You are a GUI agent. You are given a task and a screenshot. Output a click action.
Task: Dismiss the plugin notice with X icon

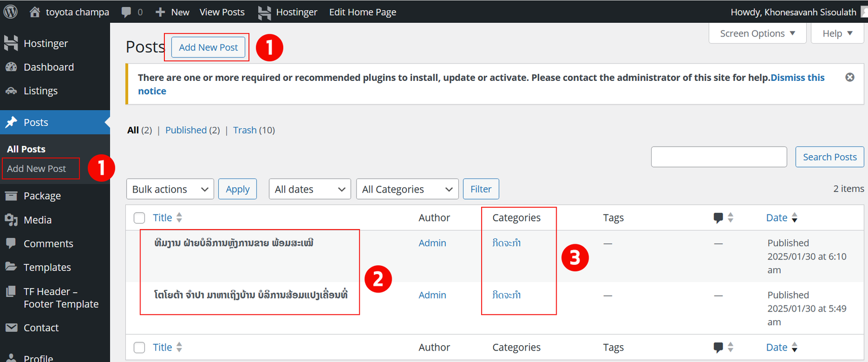[850, 78]
